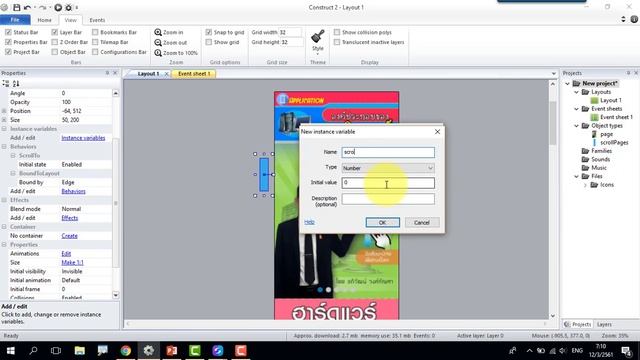Click the Description optional field
This screenshot has height=360, width=640.
point(388,199)
